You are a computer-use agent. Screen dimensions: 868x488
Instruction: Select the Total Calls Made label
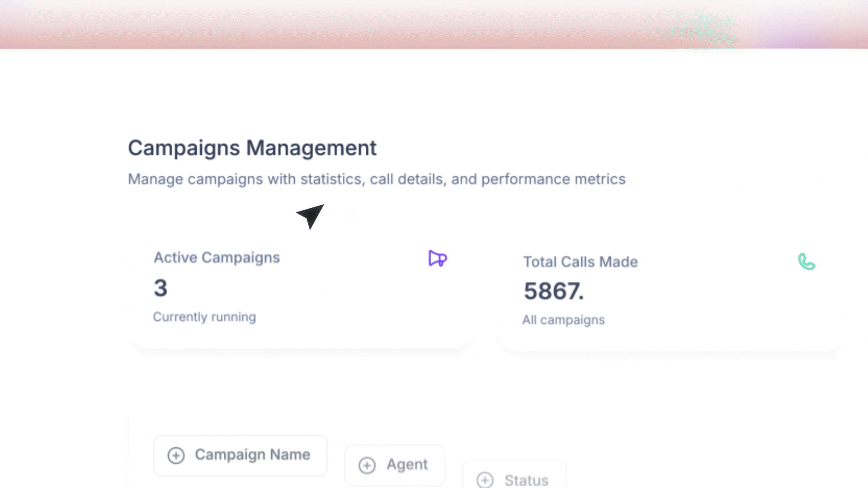[580, 262]
